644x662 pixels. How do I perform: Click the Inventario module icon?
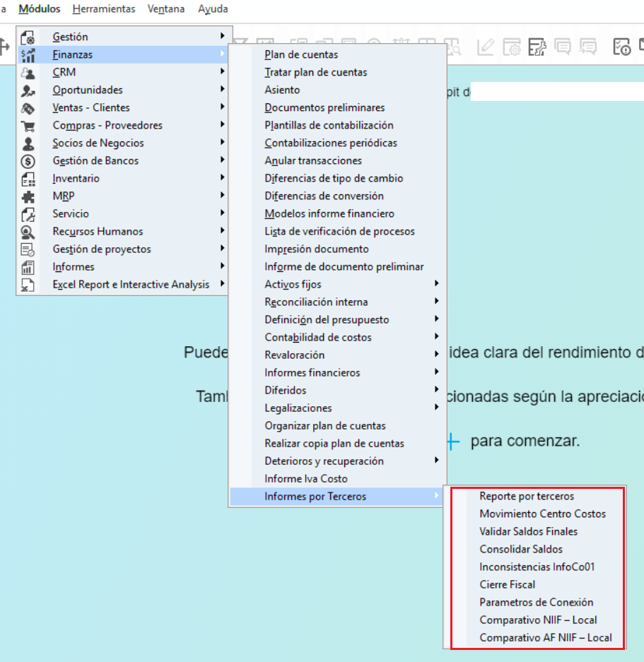point(28,179)
